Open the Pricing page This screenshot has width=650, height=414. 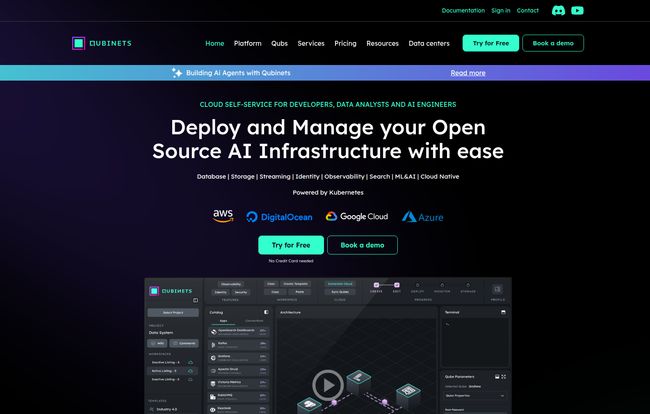click(x=345, y=43)
